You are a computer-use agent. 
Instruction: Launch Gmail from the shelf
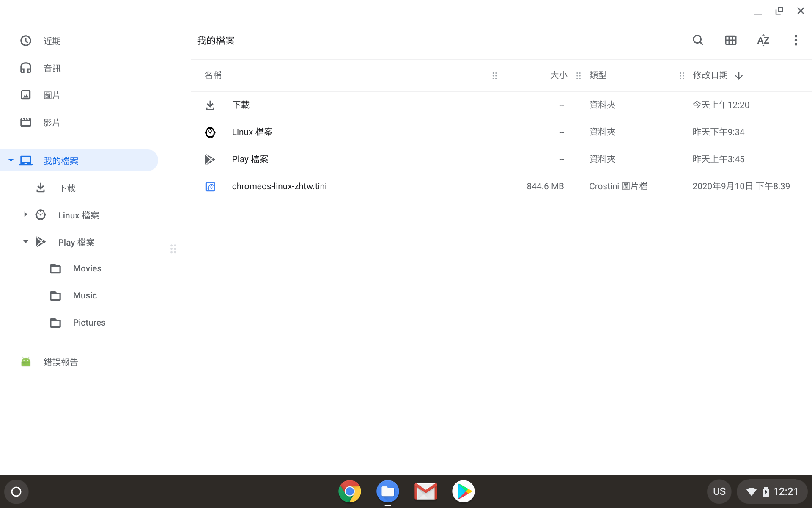(x=425, y=491)
